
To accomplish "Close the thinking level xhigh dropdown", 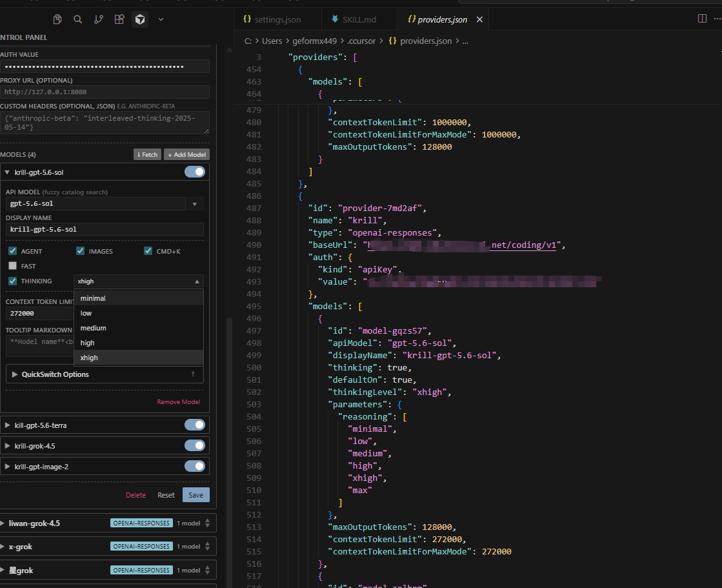I will click(139, 281).
